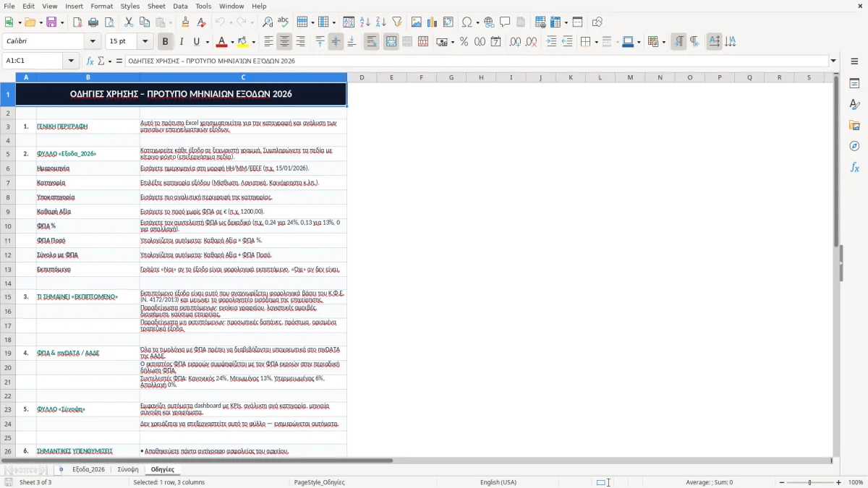Switch to the Έξοδα_2026 sheet tab
The width and height of the screenshot is (868, 488).
click(88, 469)
